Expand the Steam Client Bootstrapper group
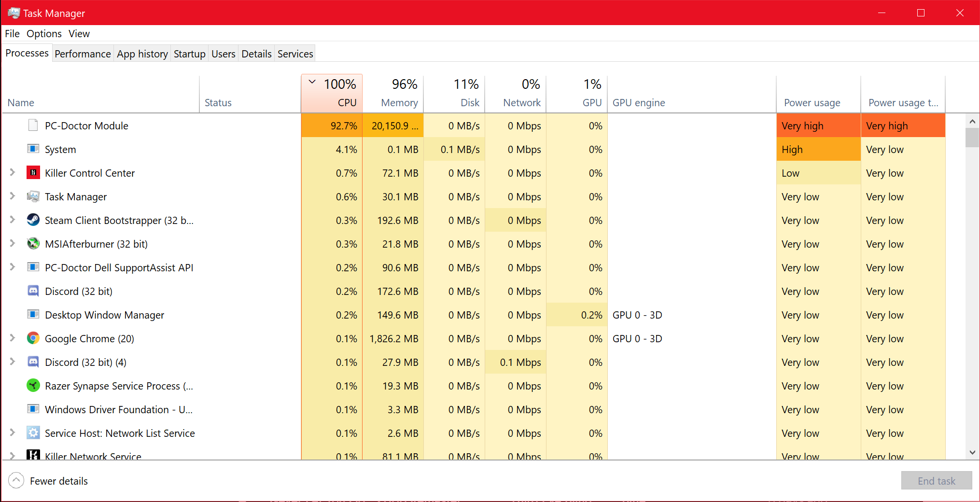Screen dimensions: 980x502 13,220
